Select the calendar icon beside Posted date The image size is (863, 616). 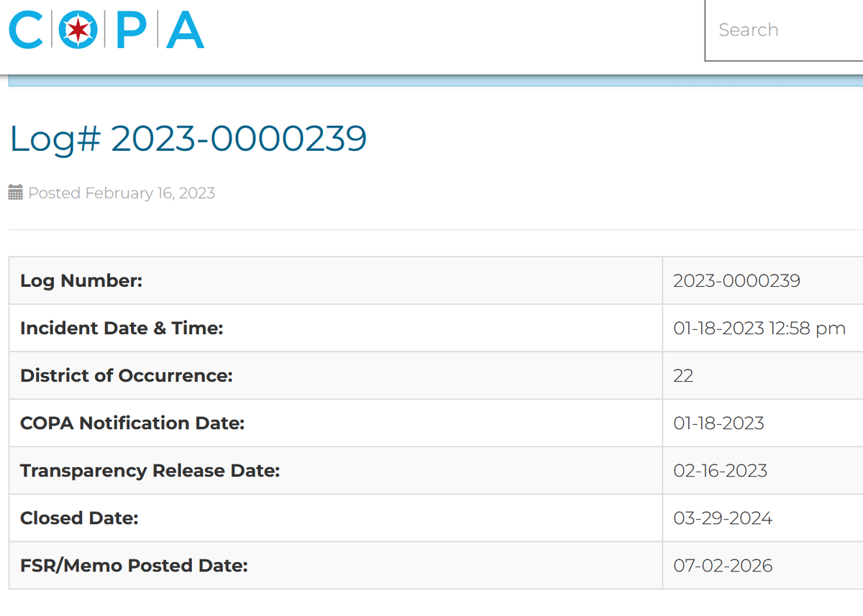pyautogui.click(x=16, y=193)
